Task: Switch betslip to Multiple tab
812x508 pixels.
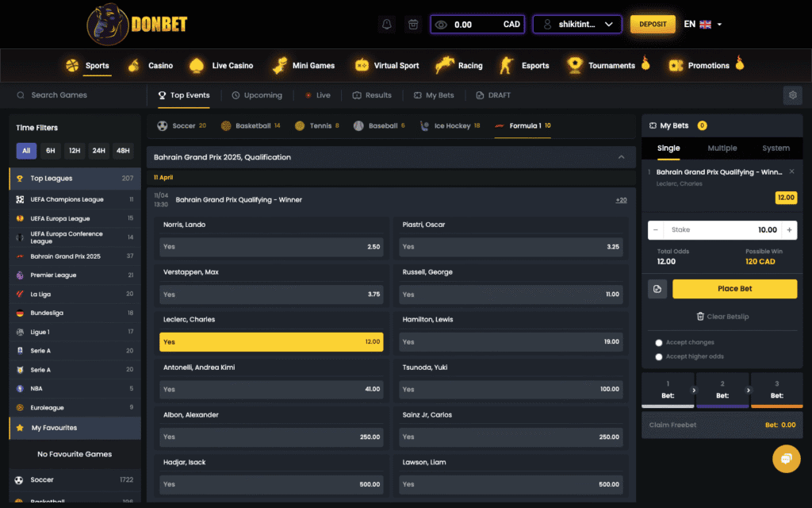Action: [x=722, y=148]
